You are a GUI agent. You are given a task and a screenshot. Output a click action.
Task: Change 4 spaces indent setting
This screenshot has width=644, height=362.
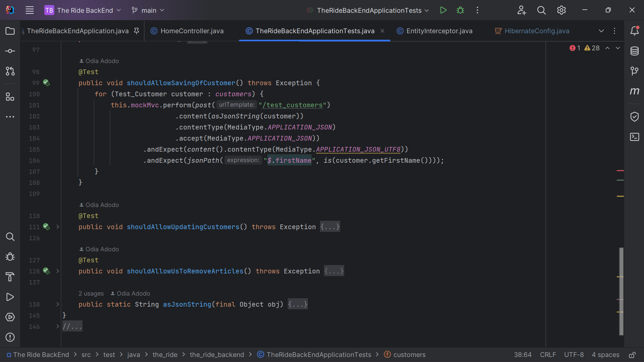pos(605,355)
